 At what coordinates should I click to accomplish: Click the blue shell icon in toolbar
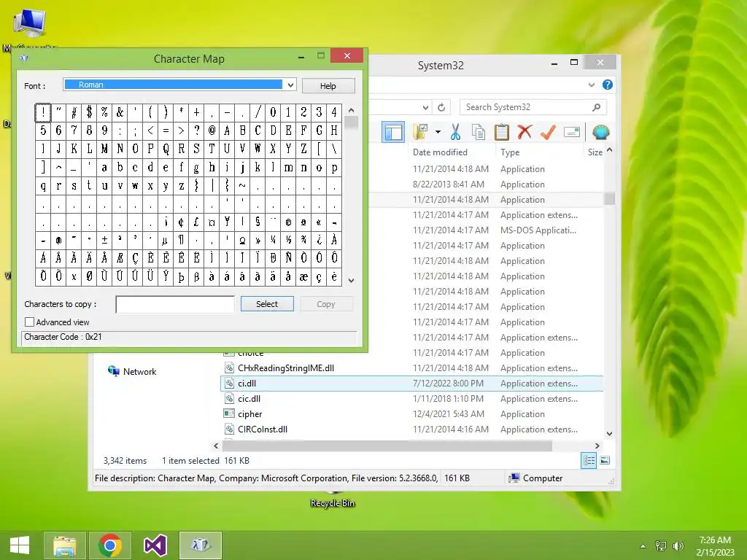coord(601,132)
